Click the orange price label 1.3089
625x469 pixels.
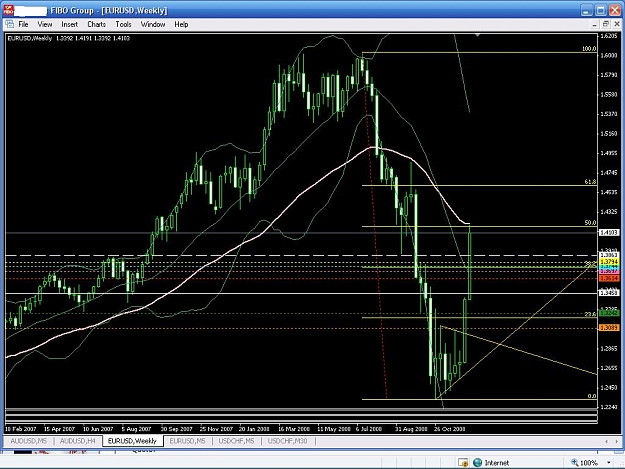coord(609,328)
